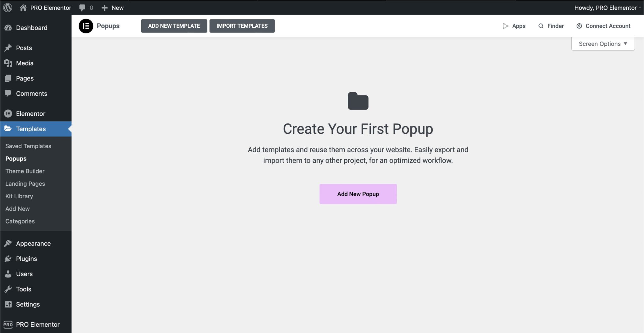The height and width of the screenshot is (333, 644).
Task: Click the Dashboard gauge icon
Action: (x=8, y=28)
